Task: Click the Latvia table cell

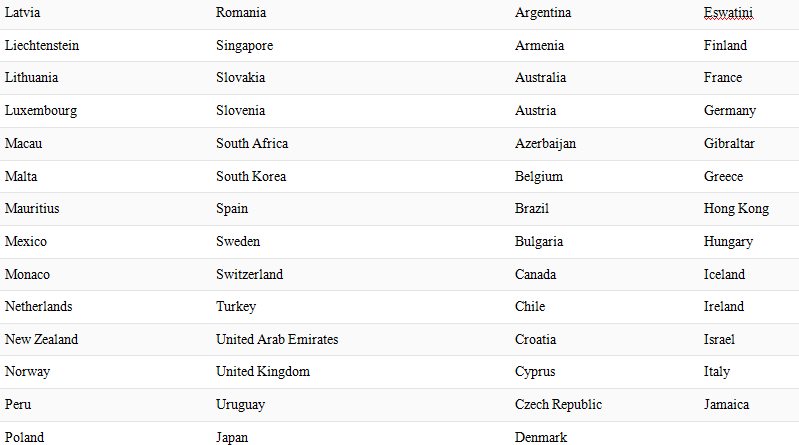Action: click(22, 13)
